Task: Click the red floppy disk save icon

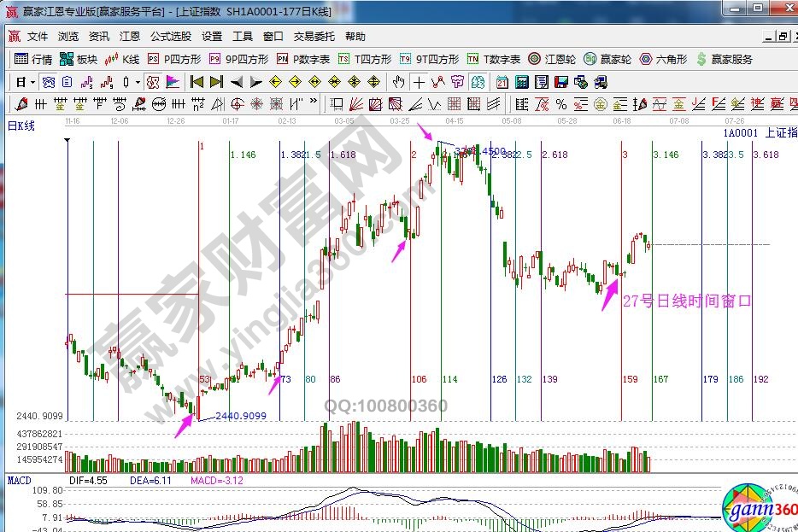Action: click(x=561, y=83)
